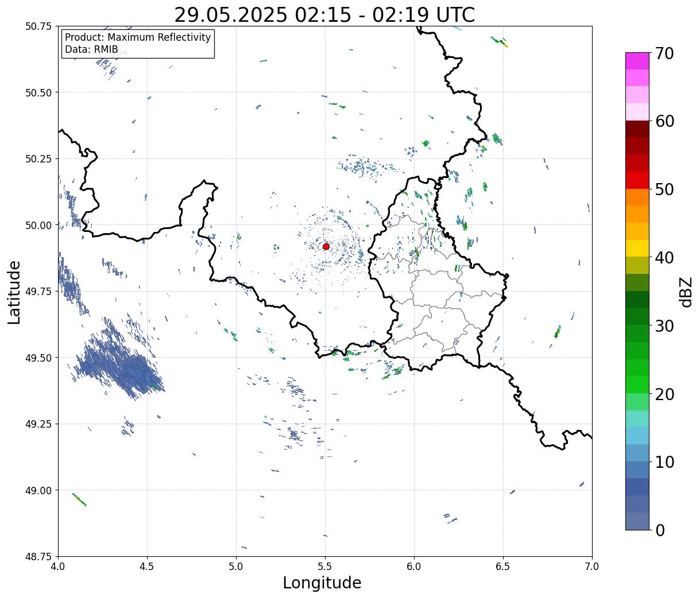Pick the yellow colorbar segment above 40
Image resolution: width=700 pixels, height=597 pixels.
(637, 248)
